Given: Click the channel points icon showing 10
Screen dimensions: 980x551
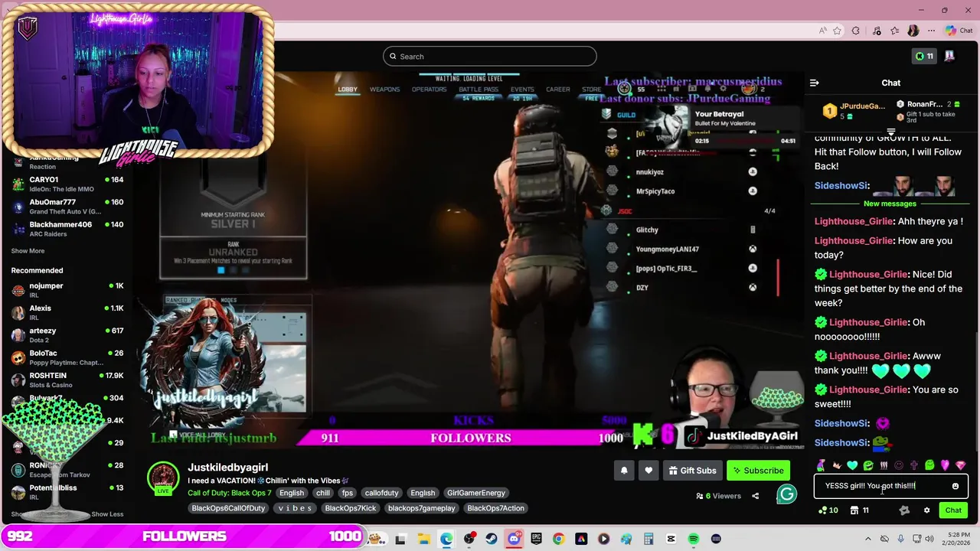Looking at the screenshot, I should [x=828, y=510].
